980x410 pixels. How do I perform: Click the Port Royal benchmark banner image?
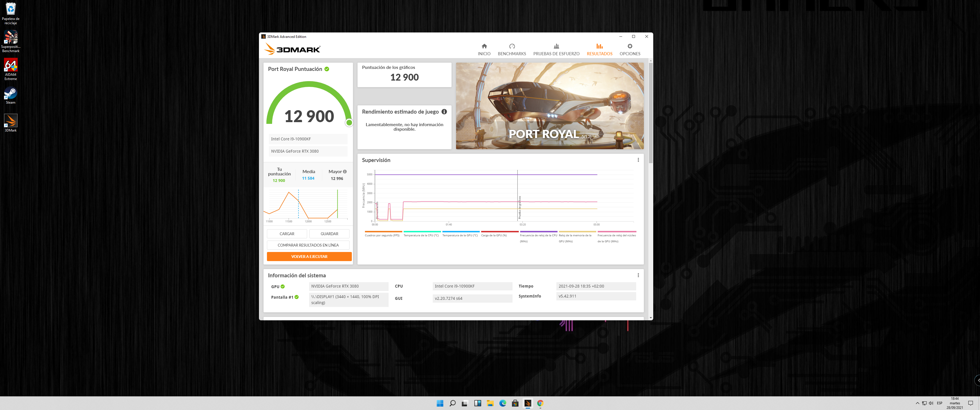point(550,106)
